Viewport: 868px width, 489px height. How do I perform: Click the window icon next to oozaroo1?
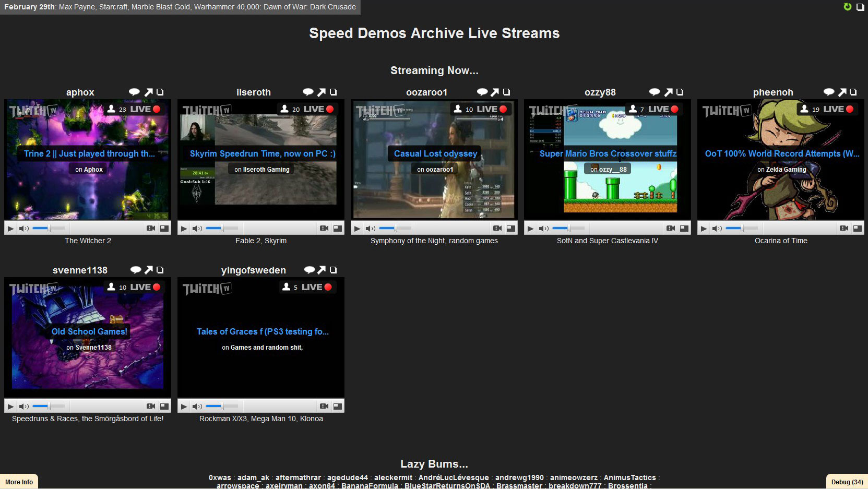[x=506, y=92]
